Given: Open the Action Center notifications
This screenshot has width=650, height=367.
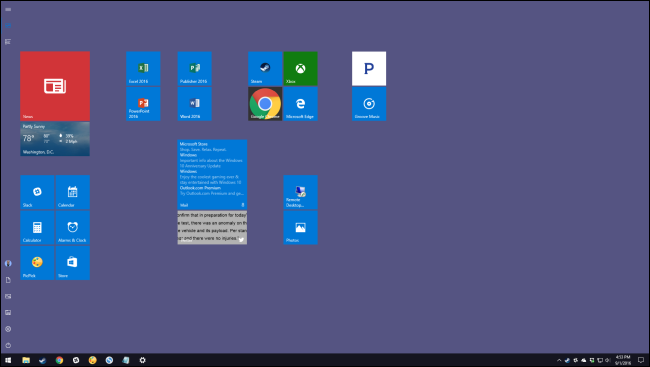Looking at the screenshot, I should tap(641, 360).
